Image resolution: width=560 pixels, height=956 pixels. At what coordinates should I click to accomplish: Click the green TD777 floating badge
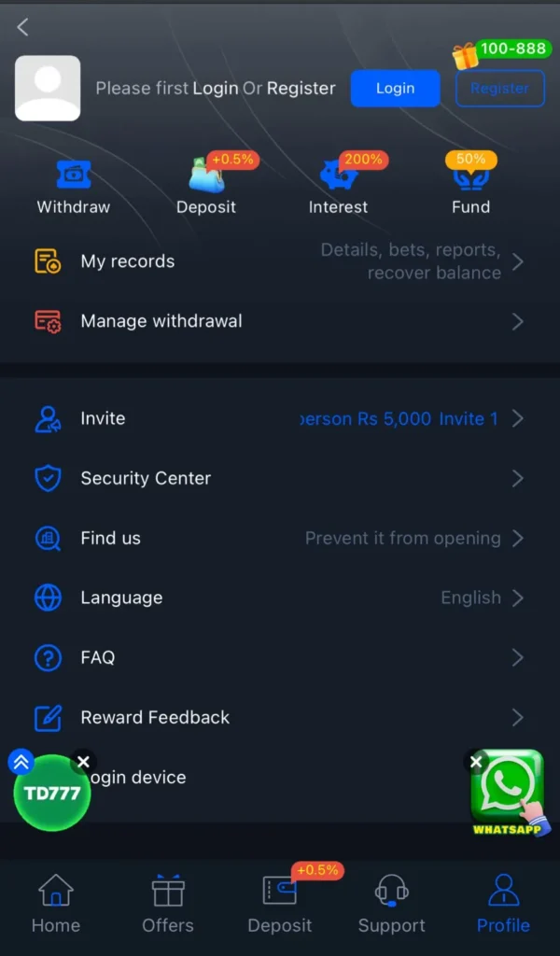pyautogui.click(x=52, y=794)
